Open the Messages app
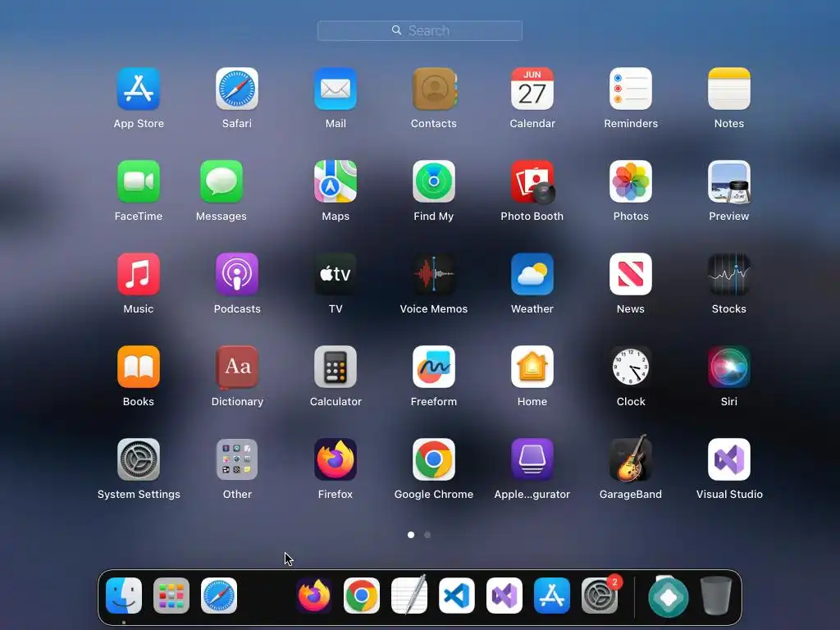The width and height of the screenshot is (840, 630). [221, 181]
